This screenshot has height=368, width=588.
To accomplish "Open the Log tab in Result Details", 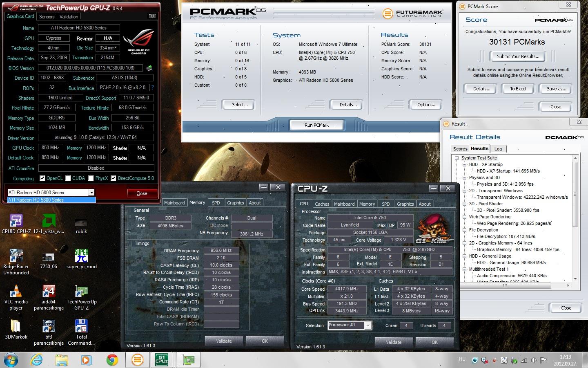I will (x=498, y=149).
